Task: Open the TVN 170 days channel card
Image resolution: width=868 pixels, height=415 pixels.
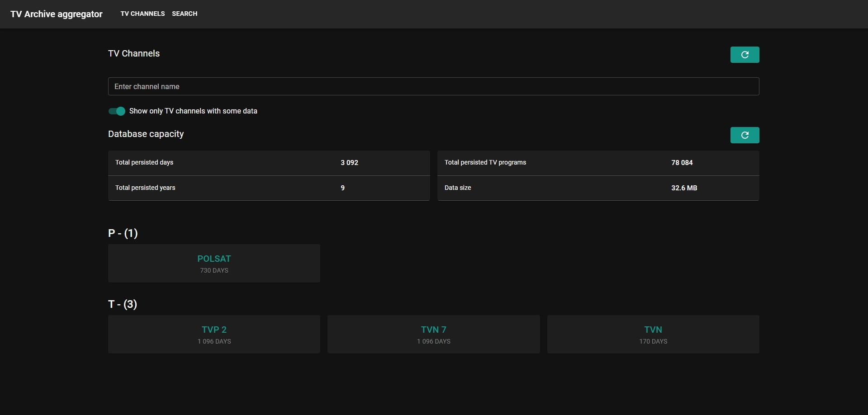Action: click(653, 335)
